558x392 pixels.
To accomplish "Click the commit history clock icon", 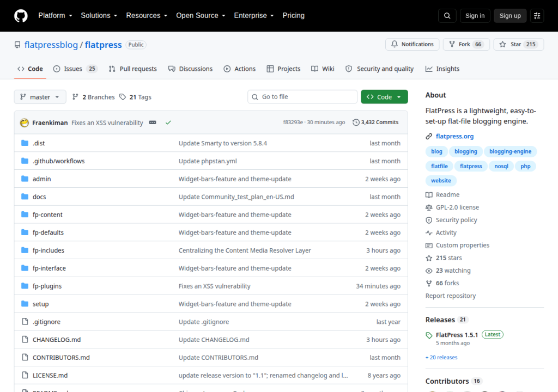I will [x=356, y=122].
